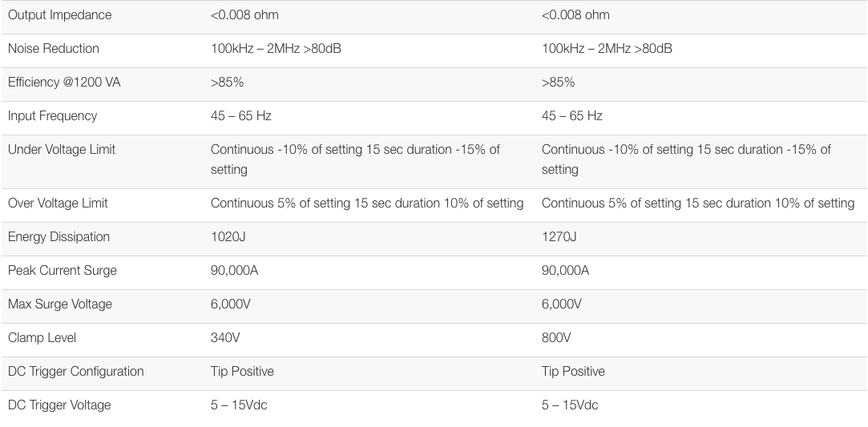The image size is (868, 427).
Task: Select the Over Voltage Limit label
Action: [x=58, y=203]
